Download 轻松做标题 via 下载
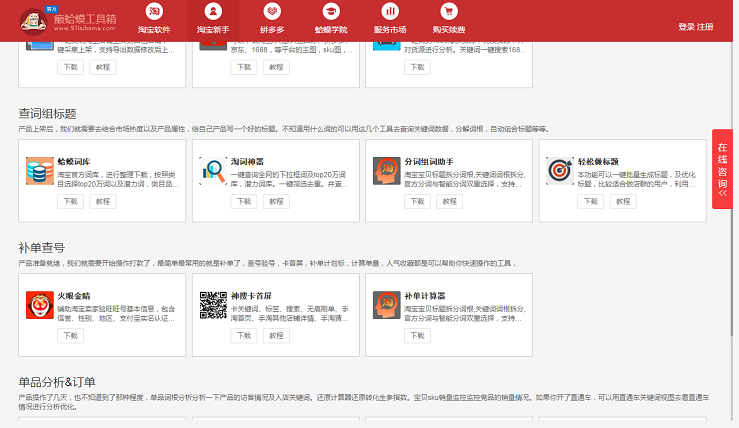This screenshot has width=739, height=428. 591,201
